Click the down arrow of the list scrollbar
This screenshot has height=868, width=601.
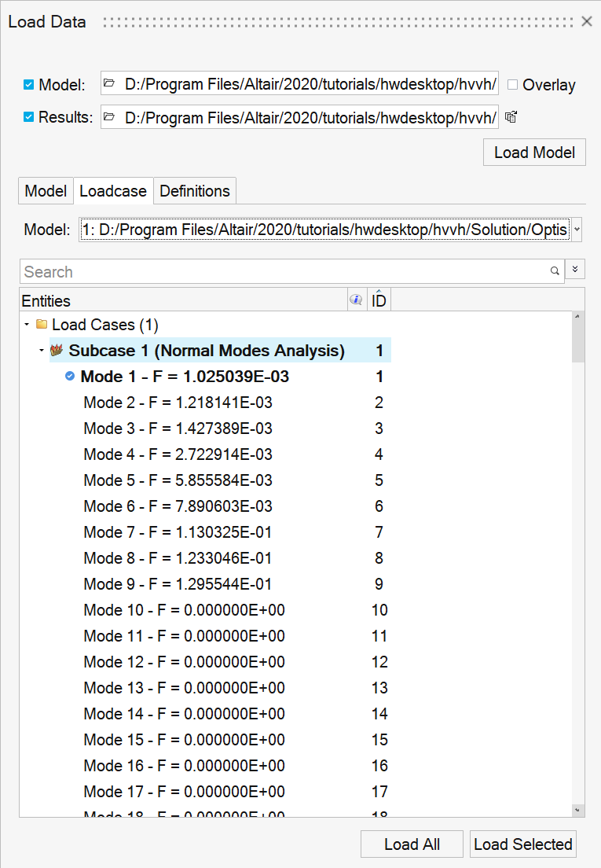pos(578,809)
